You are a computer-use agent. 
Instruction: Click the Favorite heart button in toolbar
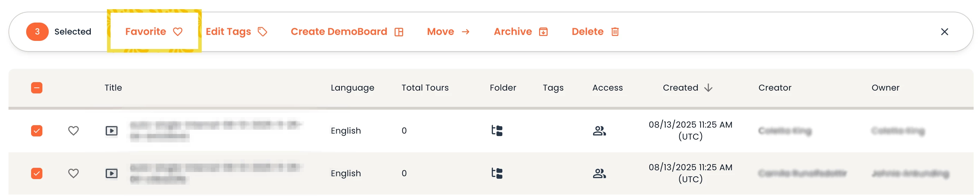[x=154, y=31]
